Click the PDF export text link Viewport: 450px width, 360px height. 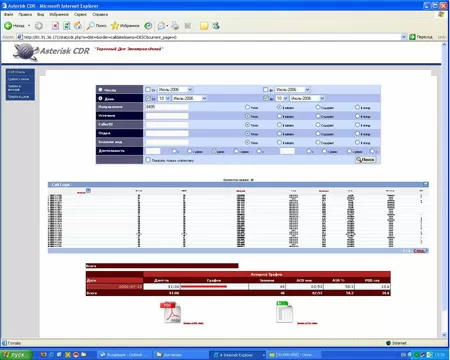(x=193, y=323)
